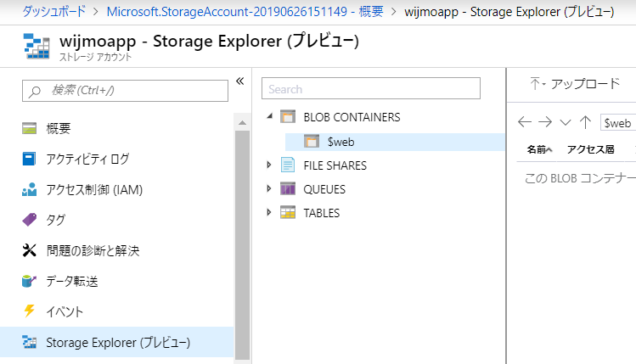Click the アクセス制御 (IAM) people icon

click(29, 189)
